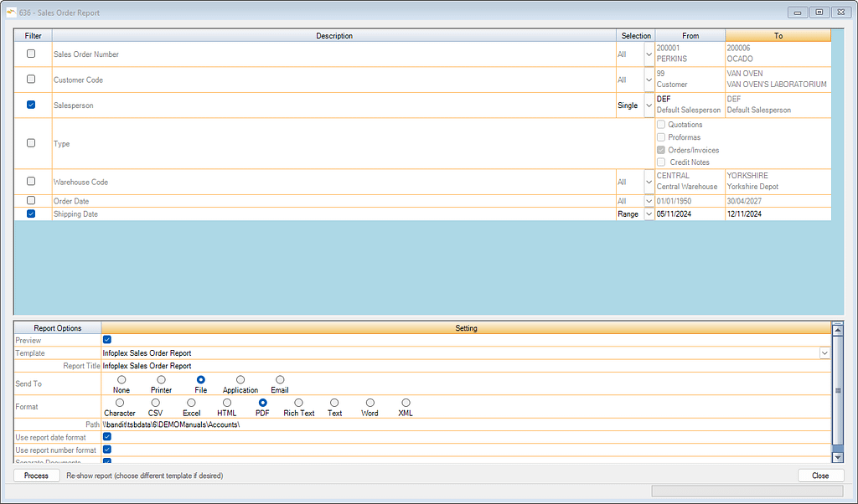
Task: Toggle the Preview checkbox off
Action: point(106,340)
